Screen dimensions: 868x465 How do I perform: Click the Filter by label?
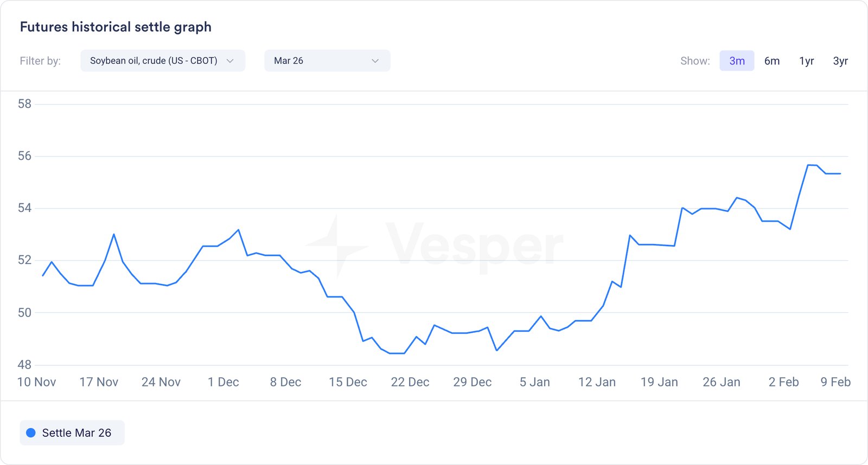(40, 61)
